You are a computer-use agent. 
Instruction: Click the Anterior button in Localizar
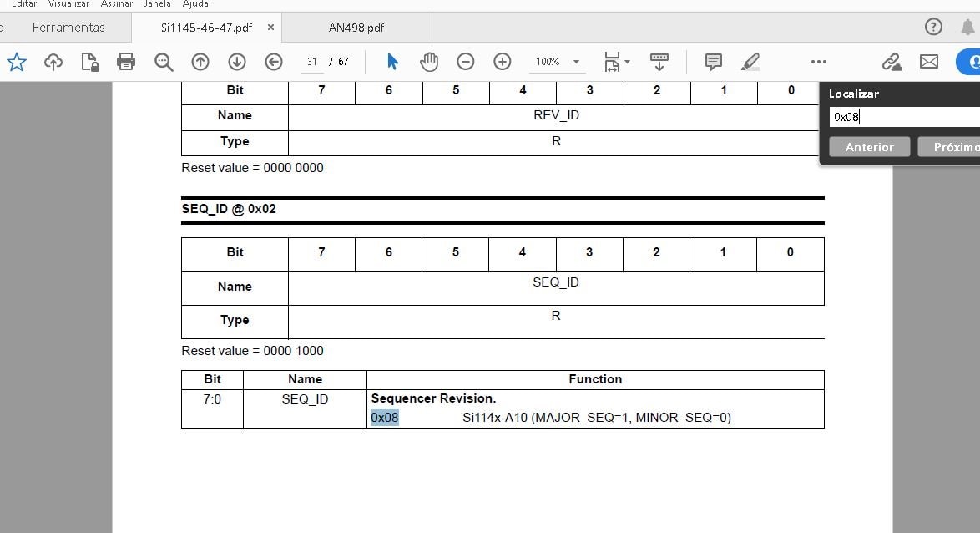(x=869, y=147)
